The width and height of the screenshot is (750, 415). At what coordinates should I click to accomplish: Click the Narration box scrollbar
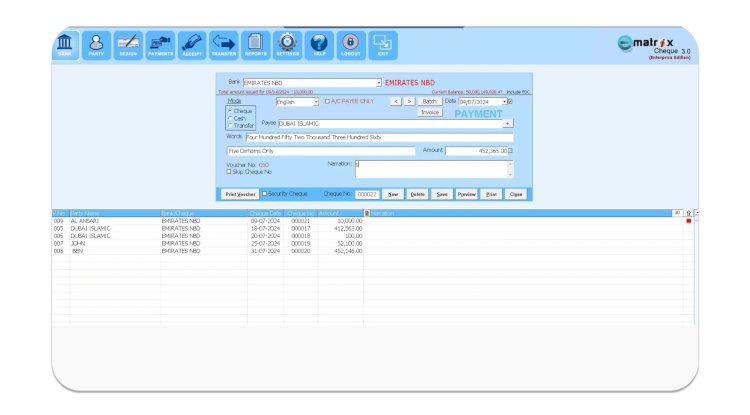tap(510, 169)
